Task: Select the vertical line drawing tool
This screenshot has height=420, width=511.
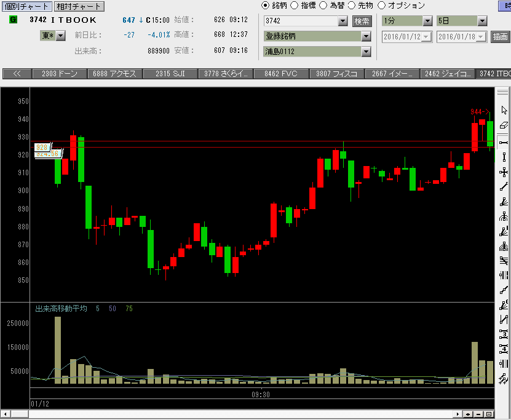Action: coord(504,157)
